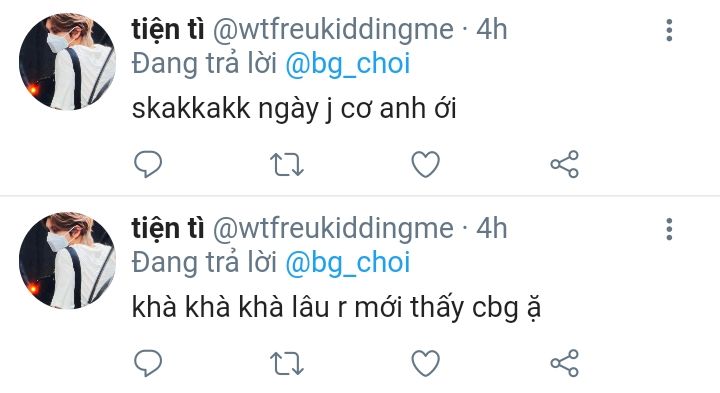Image resolution: width=720 pixels, height=393 pixels.
Task: Open more options menu on first tweet
Action: [x=669, y=30]
